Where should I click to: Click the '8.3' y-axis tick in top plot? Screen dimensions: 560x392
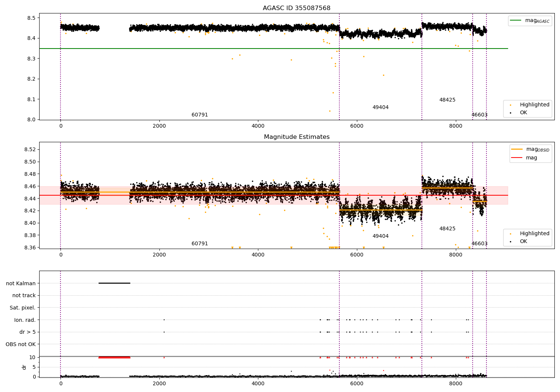(x=31, y=59)
